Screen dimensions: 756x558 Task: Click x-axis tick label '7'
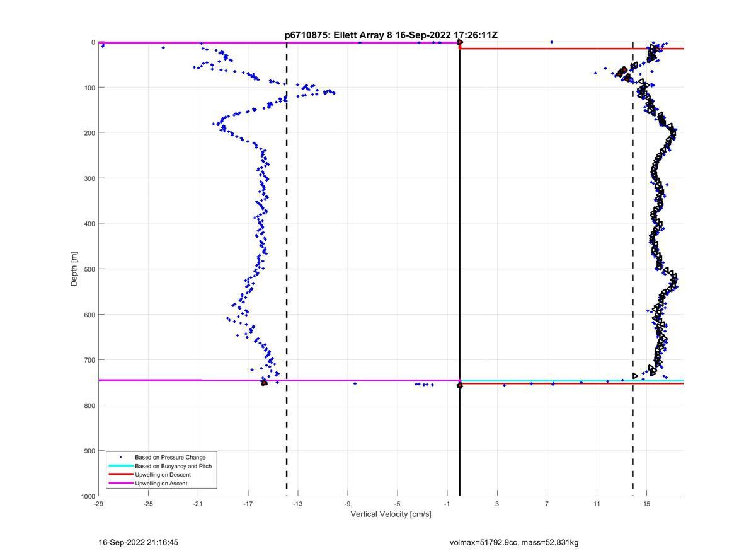547,504
